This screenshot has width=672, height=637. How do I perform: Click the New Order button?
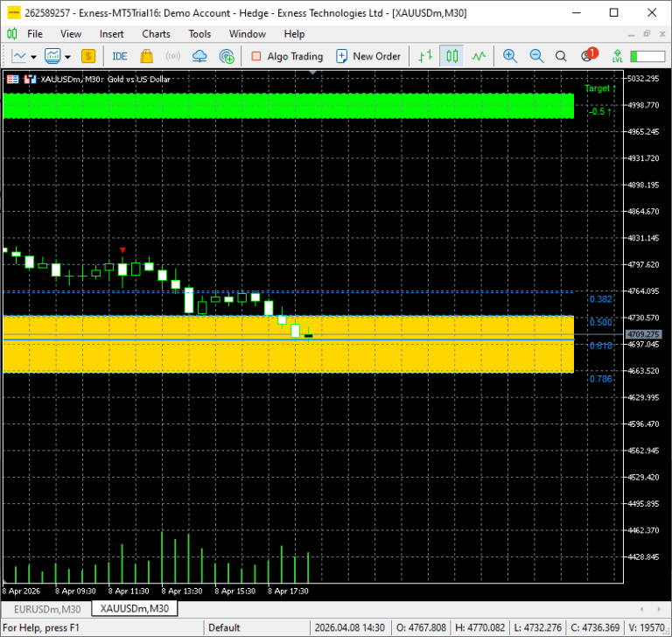coord(368,56)
